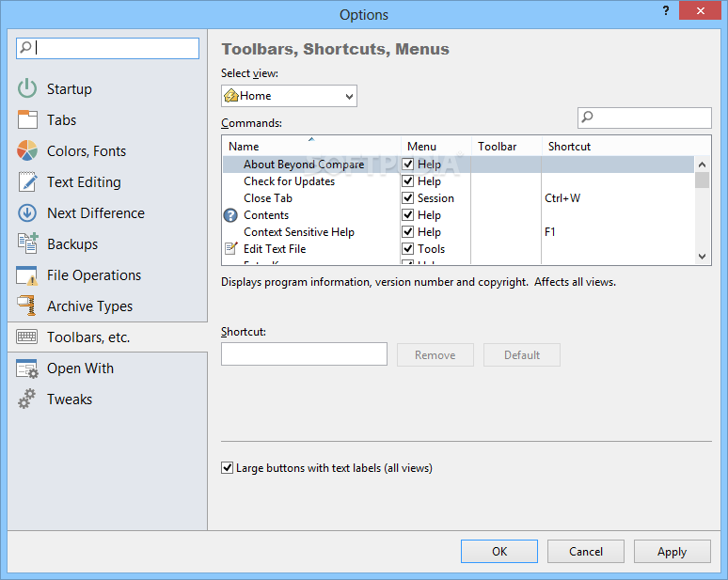Click the Archive Types clamp icon
This screenshot has width=728, height=580.
tap(27, 306)
